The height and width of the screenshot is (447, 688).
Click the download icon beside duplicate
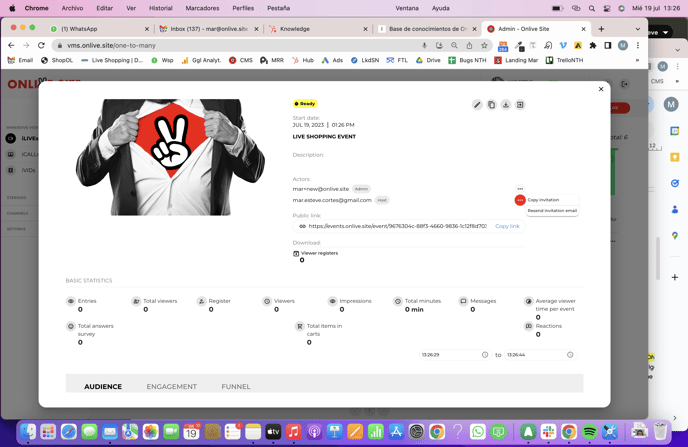coord(505,105)
